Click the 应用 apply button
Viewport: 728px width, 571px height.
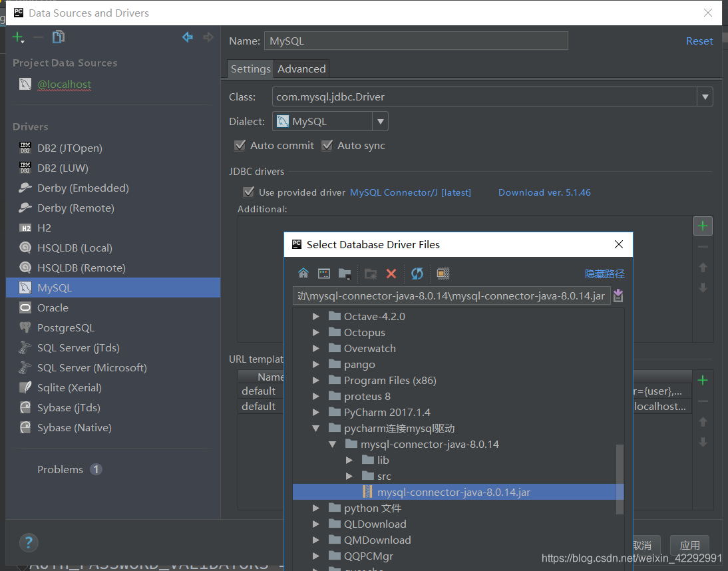pos(689,545)
